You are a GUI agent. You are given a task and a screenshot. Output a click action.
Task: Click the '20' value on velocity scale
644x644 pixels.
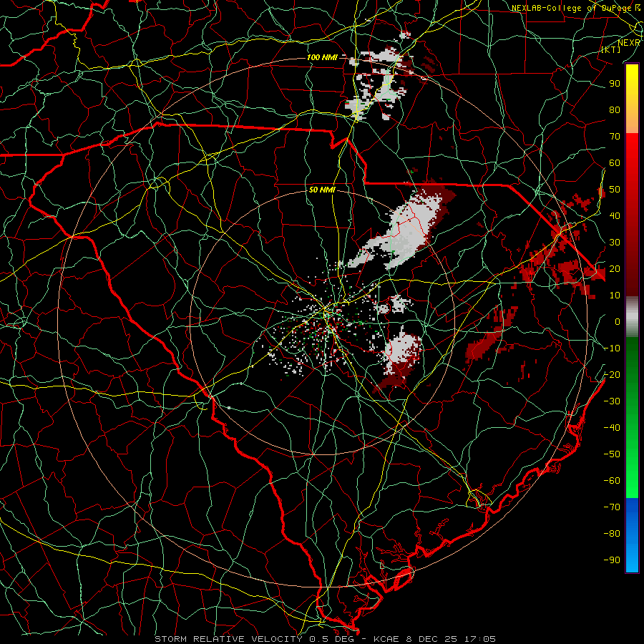615,269
